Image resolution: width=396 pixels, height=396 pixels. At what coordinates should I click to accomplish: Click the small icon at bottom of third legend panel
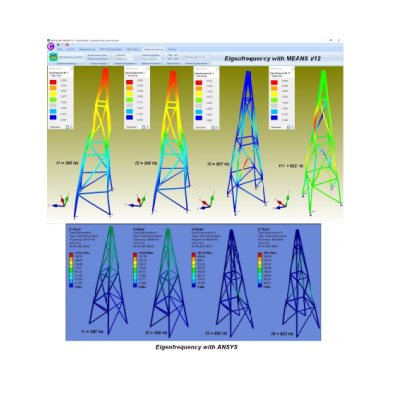(213, 127)
